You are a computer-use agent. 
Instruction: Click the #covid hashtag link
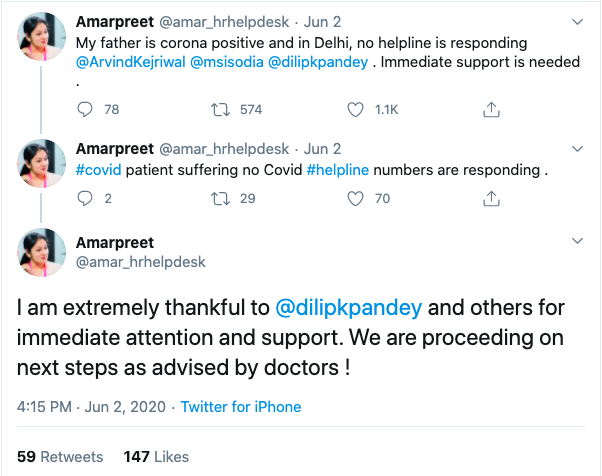(99, 170)
